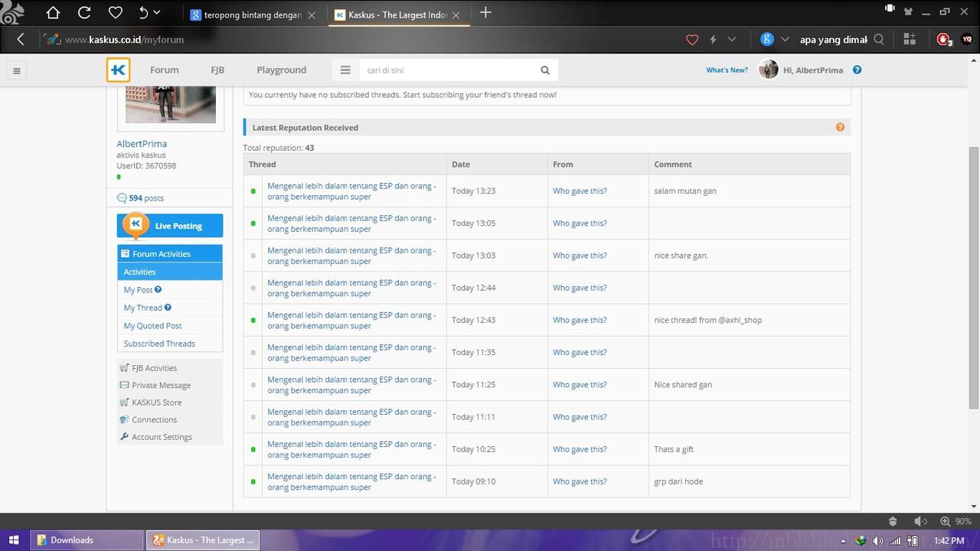Click the orange help icon on Latest Reputation Received
Image resolution: width=980 pixels, height=551 pixels.
(x=840, y=127)
